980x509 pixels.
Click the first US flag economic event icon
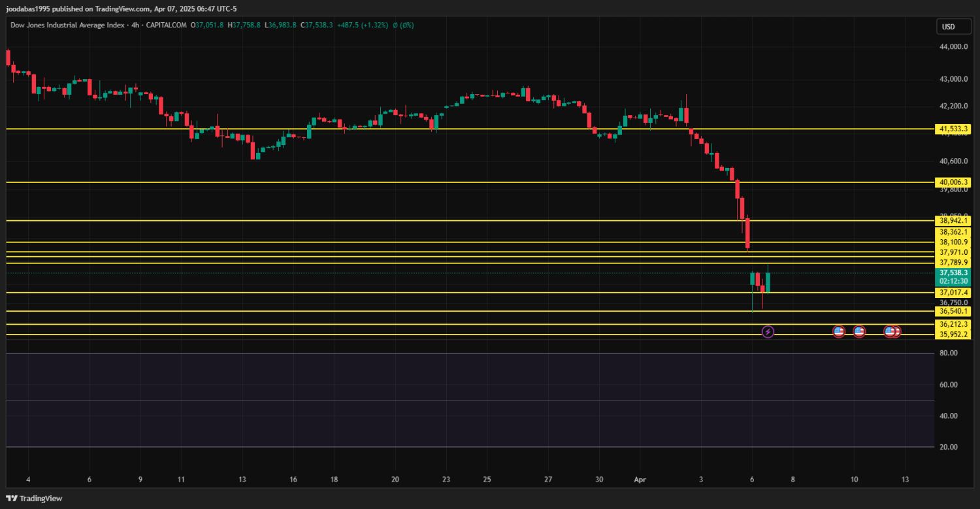839,332
